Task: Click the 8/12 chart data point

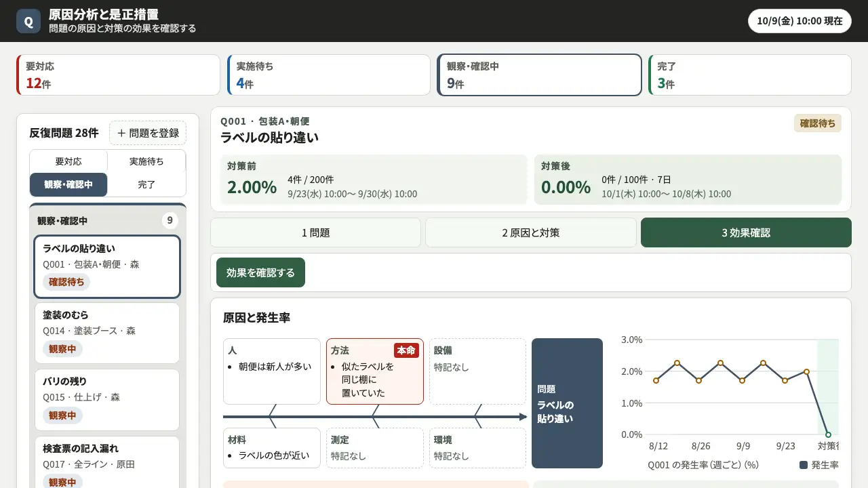Action: 656,380
